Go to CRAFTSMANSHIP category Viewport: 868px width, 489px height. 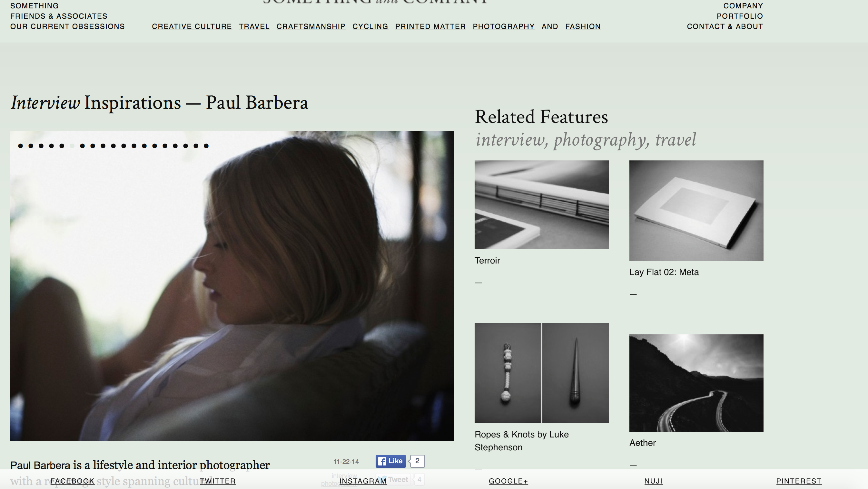(311, 26)
